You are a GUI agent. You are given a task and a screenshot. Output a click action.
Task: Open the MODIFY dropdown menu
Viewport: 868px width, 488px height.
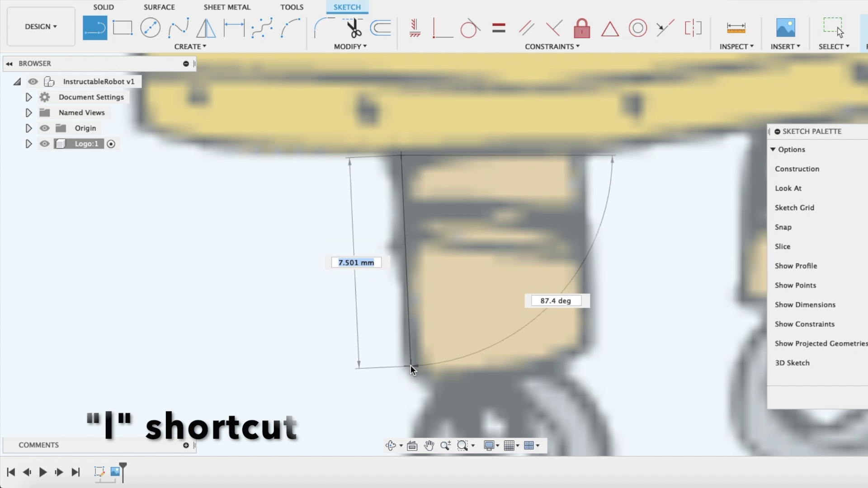350,46
